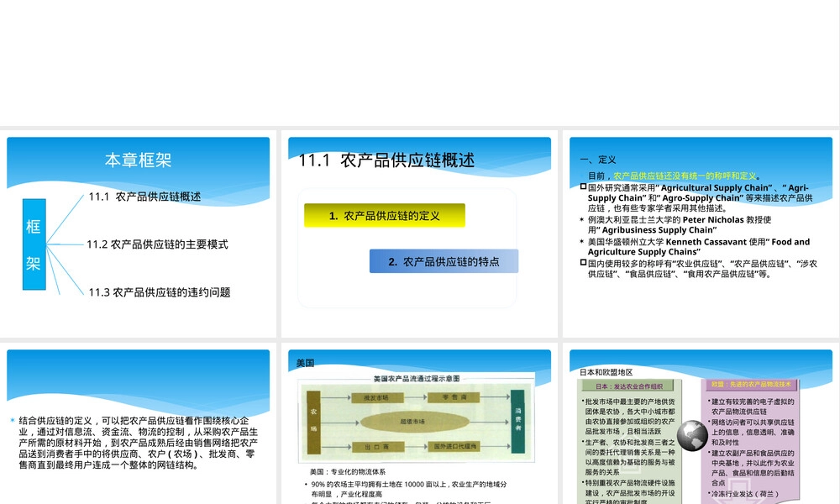Click the large heading 11.1 农产品供应链概述
The height and width of the screenshot is (504, 840).
point(386,160)
